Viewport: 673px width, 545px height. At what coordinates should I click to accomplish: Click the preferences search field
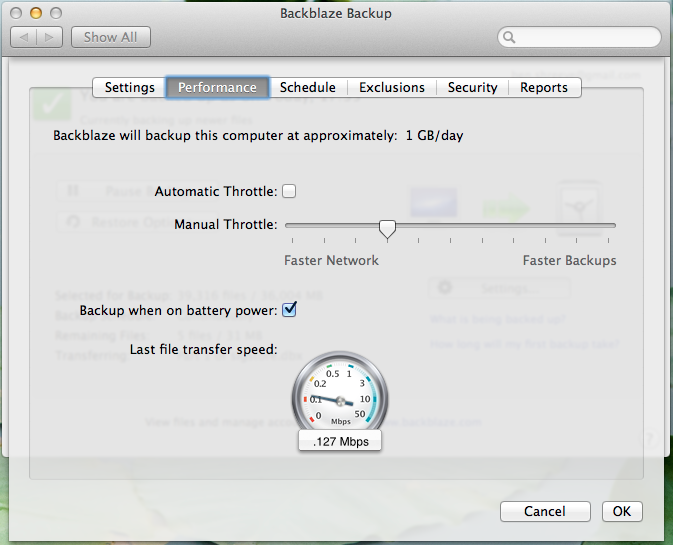tap(579, 37)
